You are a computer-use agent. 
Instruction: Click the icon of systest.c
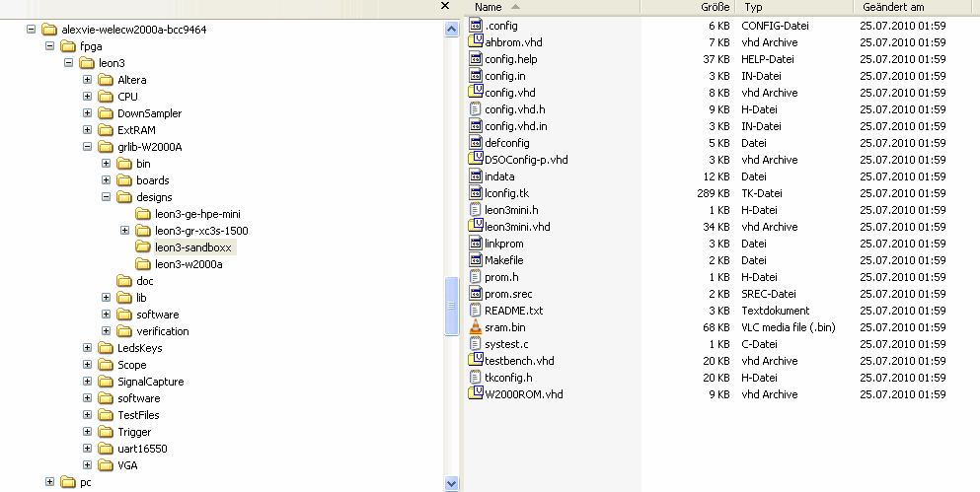[476, 344]
